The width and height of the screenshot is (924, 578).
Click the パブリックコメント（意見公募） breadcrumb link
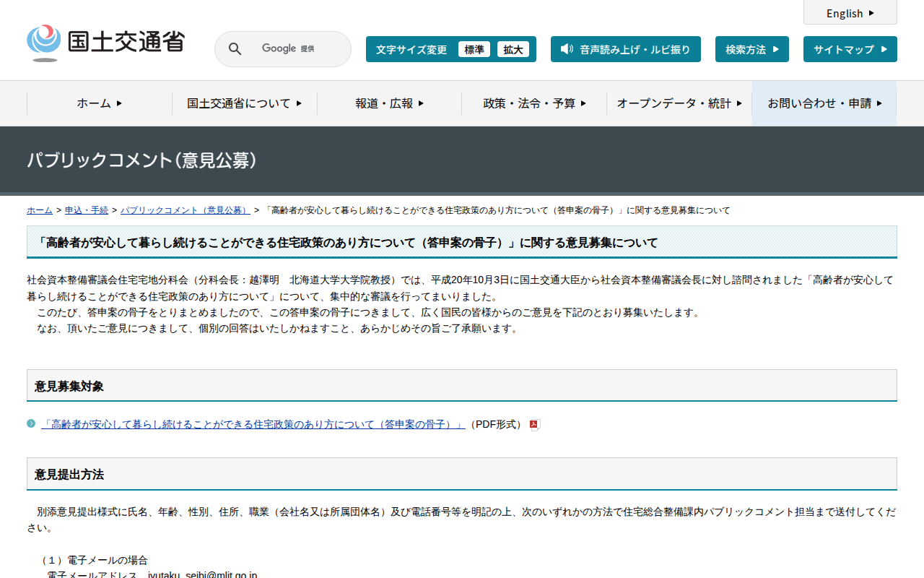[185, 210]
